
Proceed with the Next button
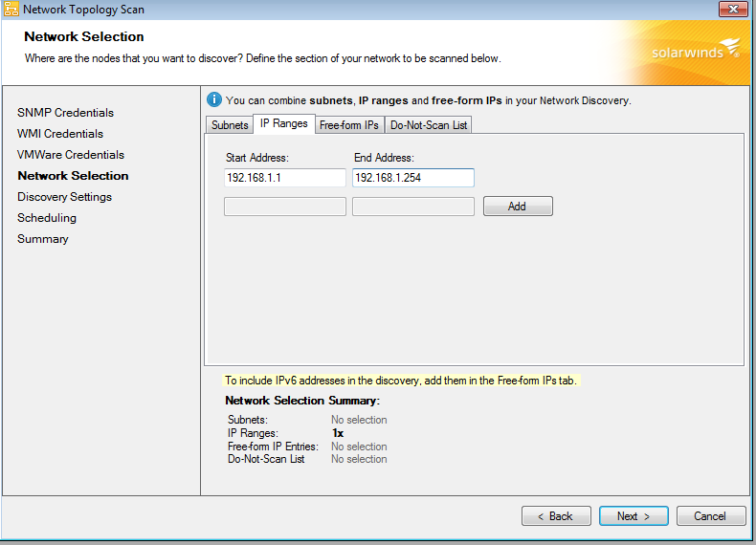click(634, 516)
